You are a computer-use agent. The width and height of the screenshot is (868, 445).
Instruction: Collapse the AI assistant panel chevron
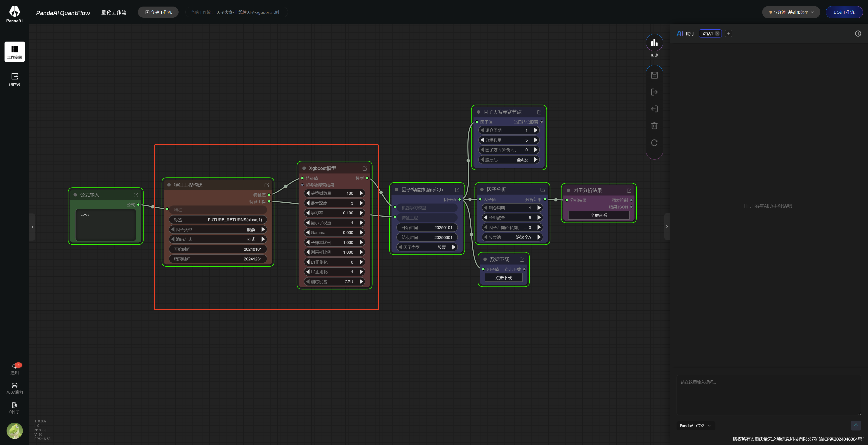coord(667,227)
